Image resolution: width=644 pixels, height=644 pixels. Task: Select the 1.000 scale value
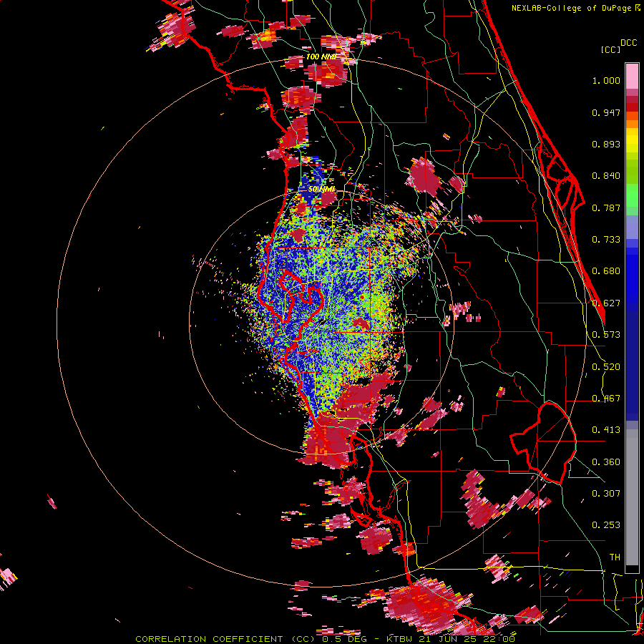coord(606,80)
